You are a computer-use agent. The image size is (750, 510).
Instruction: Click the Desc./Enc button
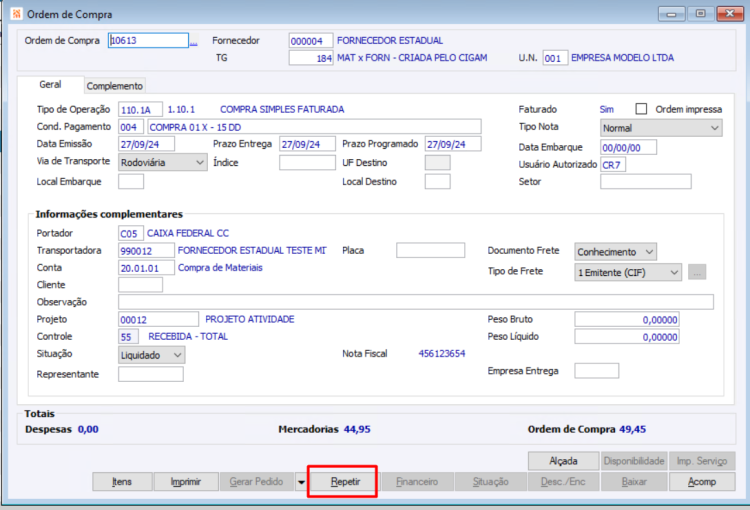click(x=563, y=482)
